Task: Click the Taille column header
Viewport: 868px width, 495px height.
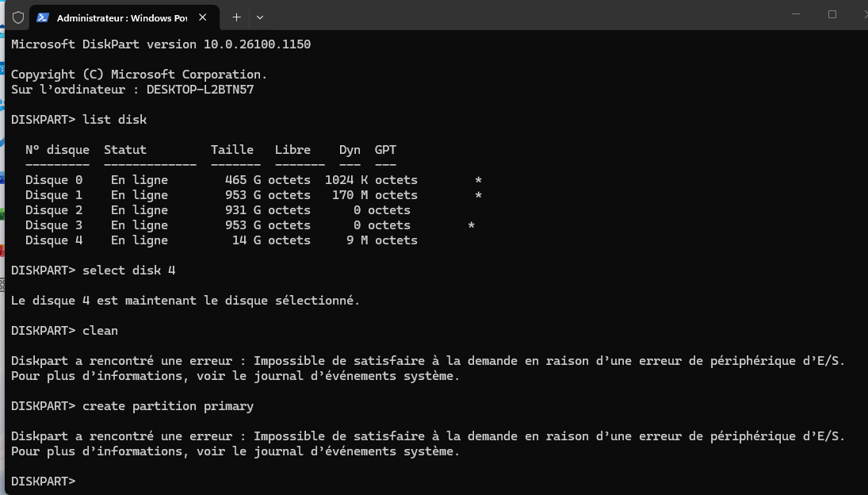Action: [x=231, y=150]
